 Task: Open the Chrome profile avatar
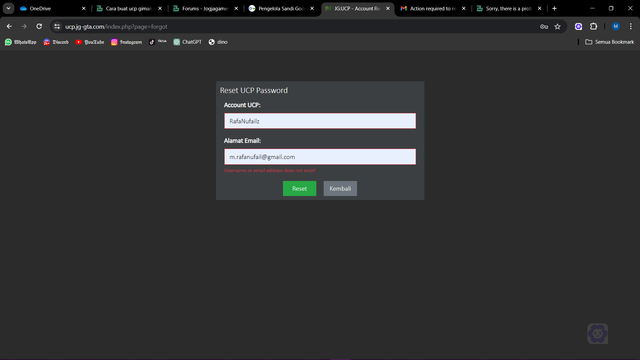[616, 27]
